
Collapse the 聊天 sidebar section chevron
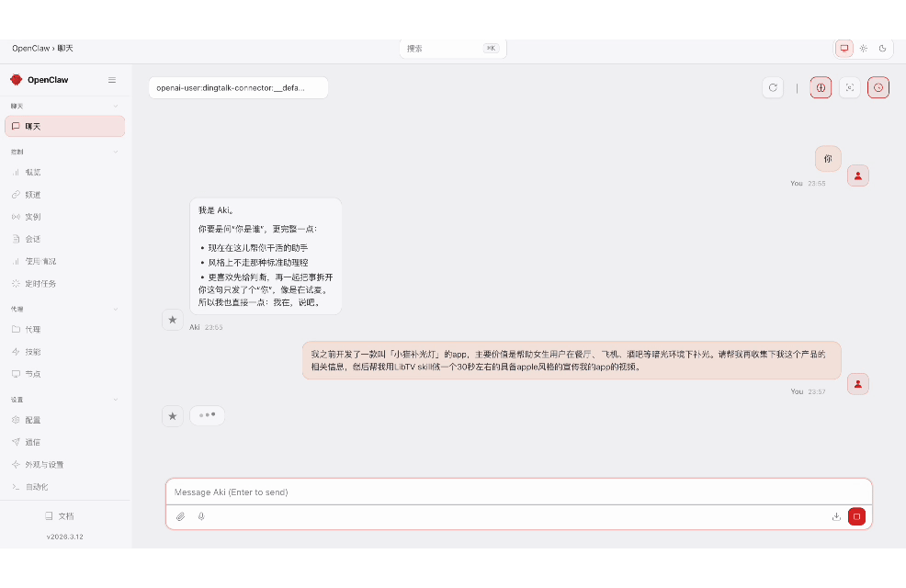click(116, 107)
